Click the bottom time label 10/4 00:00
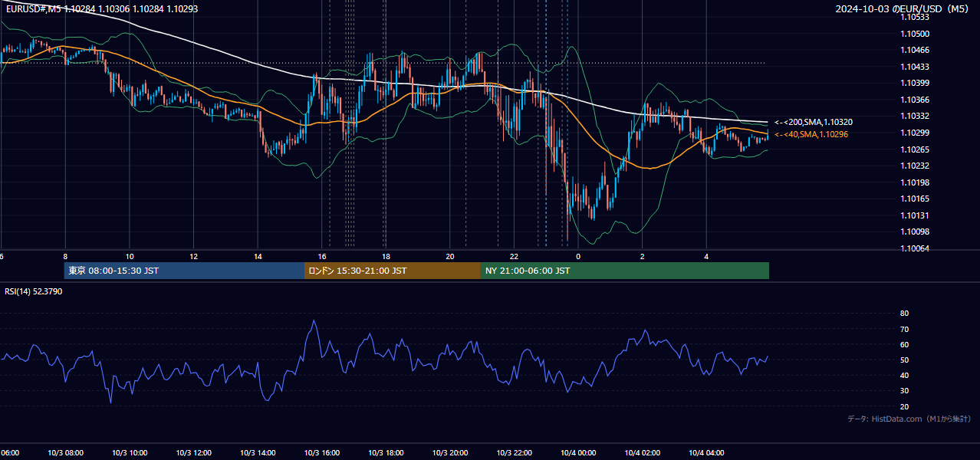 coord(577,453)
